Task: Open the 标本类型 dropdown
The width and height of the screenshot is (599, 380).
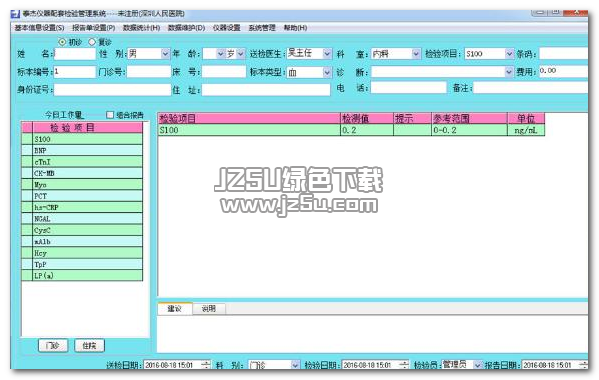Action: tap(327, 72)
